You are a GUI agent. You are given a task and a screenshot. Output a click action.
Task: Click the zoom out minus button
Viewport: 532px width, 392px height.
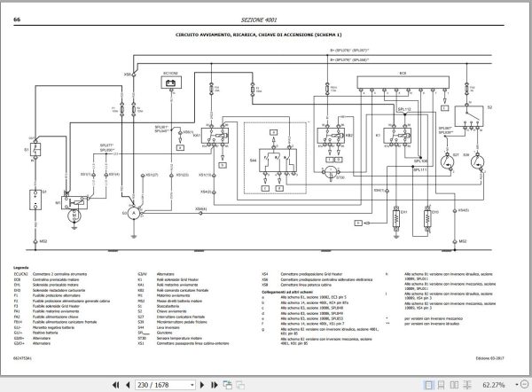[x=525, y=385]
